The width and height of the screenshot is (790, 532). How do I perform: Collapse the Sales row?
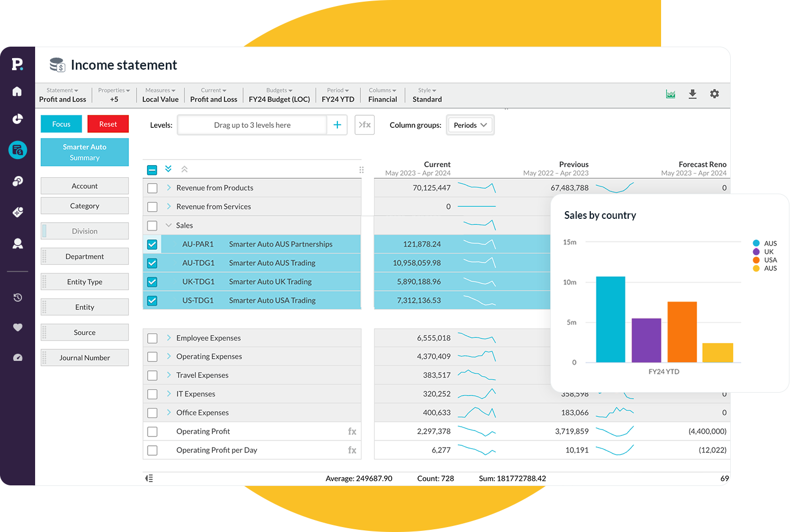pyautogui.click(x=168, y=225)
